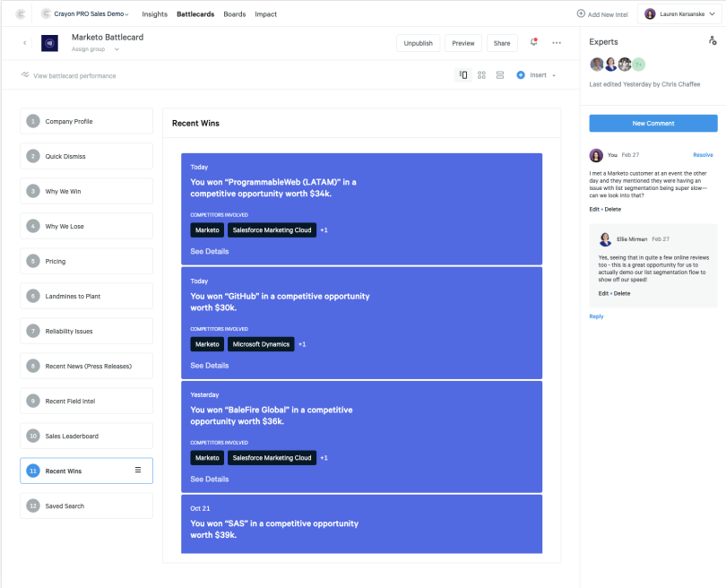Show +1 competitor on ProgrammableWeb win
The width and height of the screenshot is (726, 588).
point(324,230)
